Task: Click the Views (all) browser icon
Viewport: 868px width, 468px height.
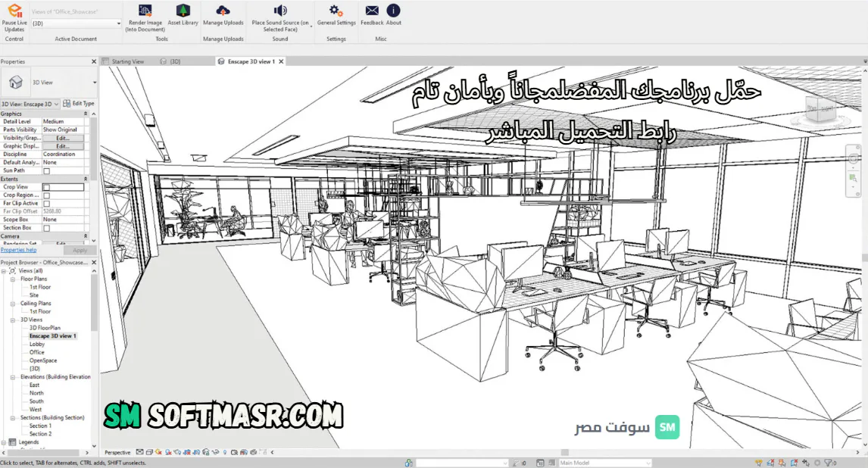Action: (12, 271)
